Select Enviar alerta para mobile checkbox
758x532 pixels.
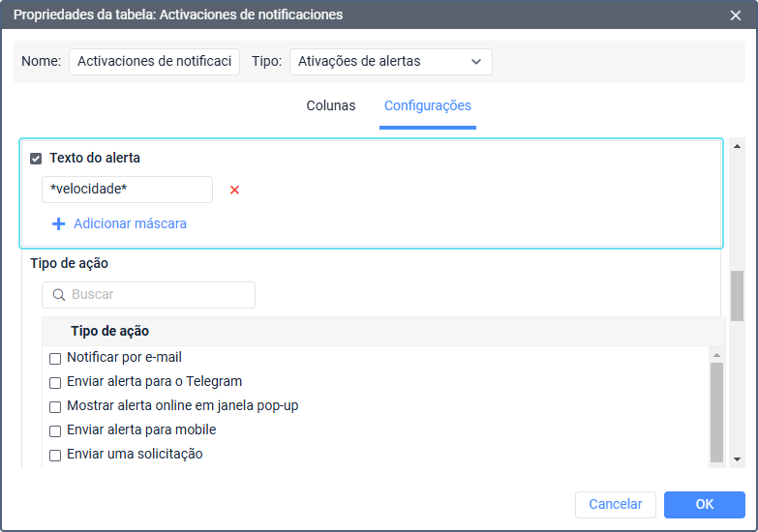pos(55,430)
